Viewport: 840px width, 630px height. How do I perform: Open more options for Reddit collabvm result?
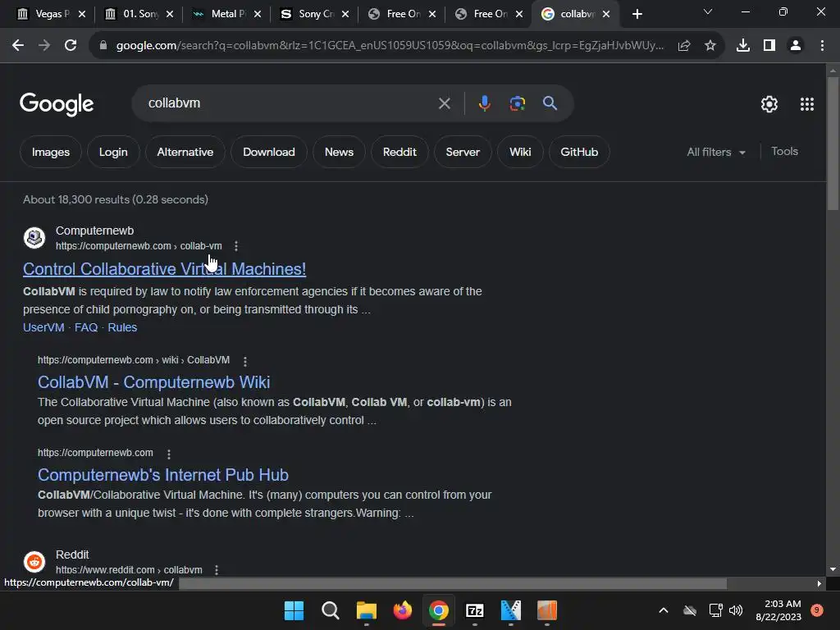[x=217, y=570]
